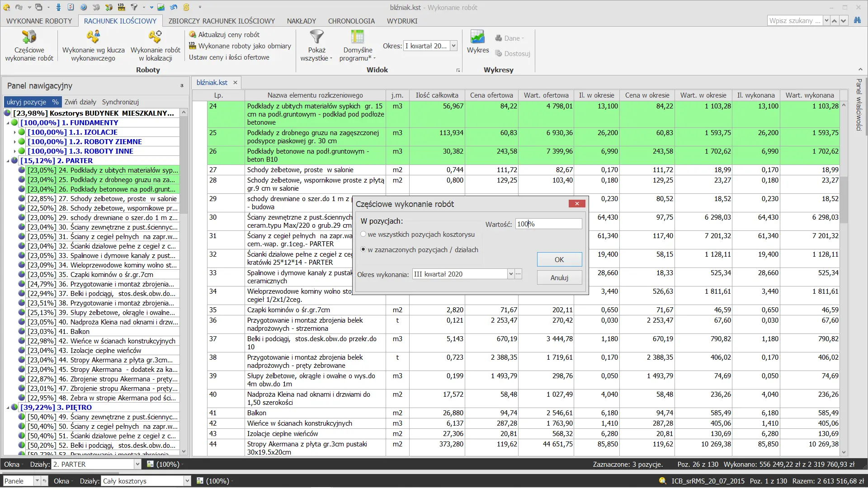Image resolution: width=868 pixels, height=488 pixels.
Task: Open Wykonanie wg klucza wykonawczego tool
Action: 93,37
